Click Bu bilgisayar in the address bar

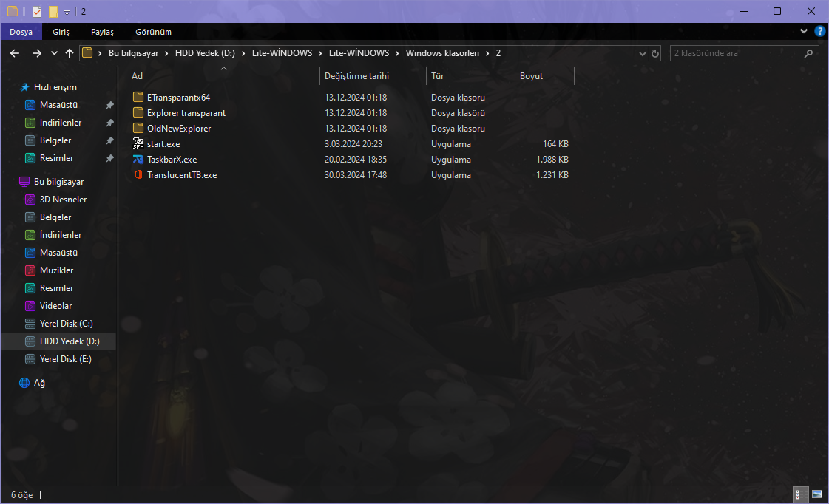click(x=133, y=53)
